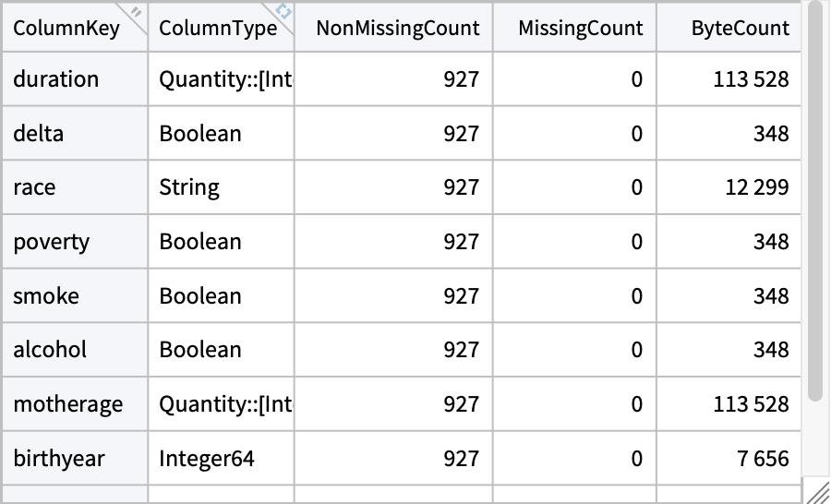This screenshot has width=831, height=504.
Task: Click the string-type icon on ColumnKey header
Action: (136, 12)
